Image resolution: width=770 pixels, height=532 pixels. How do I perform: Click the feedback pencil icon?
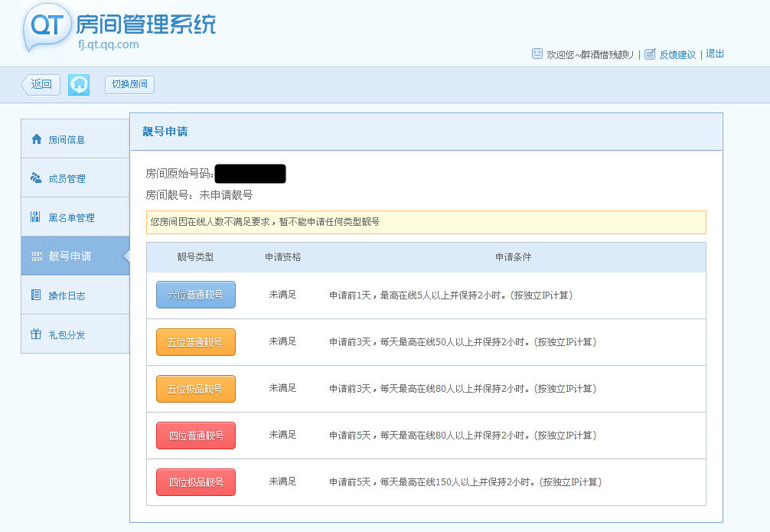(x=650, y=54)
